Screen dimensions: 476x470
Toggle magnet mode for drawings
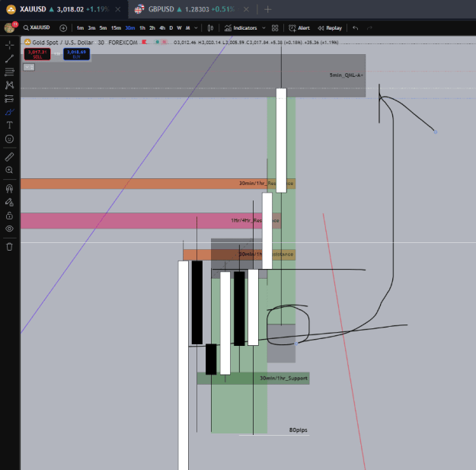[9, 189]
